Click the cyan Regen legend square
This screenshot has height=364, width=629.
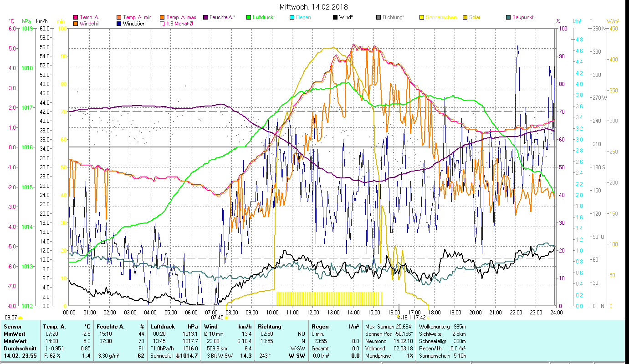(292, 17)
